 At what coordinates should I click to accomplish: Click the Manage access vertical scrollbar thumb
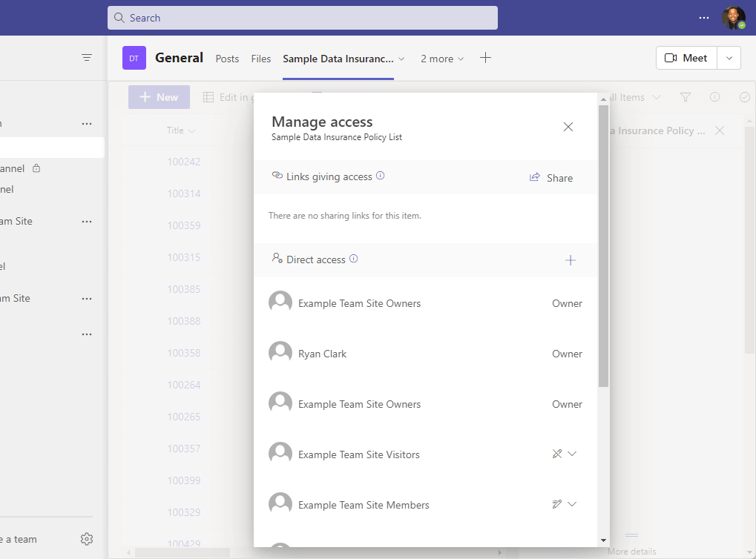pyautogui.click(x=603, y=246)
